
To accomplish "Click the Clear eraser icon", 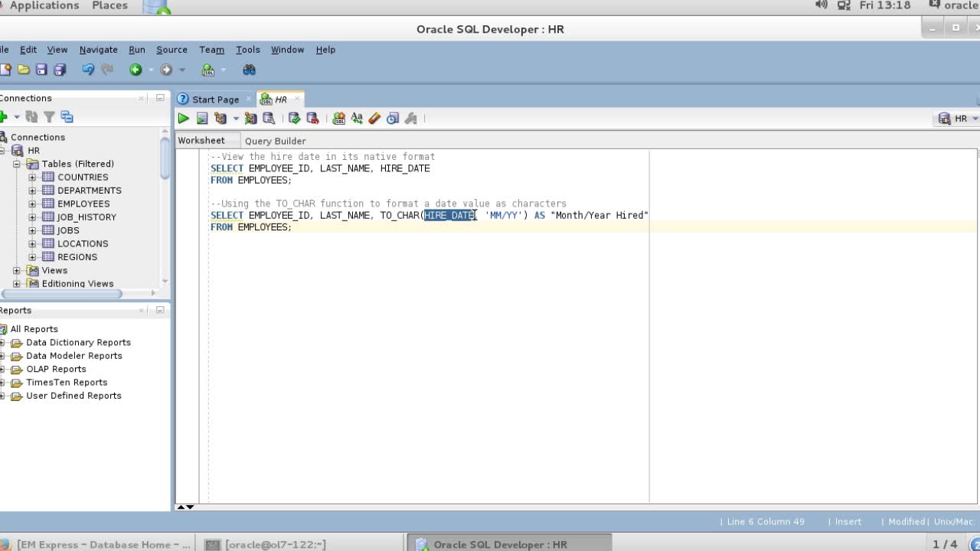I will click(x=374, y=119).
